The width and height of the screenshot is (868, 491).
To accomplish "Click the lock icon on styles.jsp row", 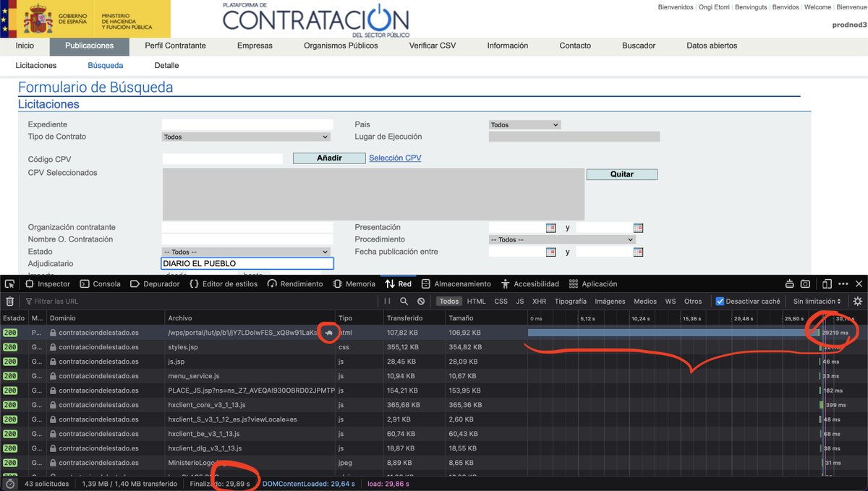I will click(x=54, y=347).
